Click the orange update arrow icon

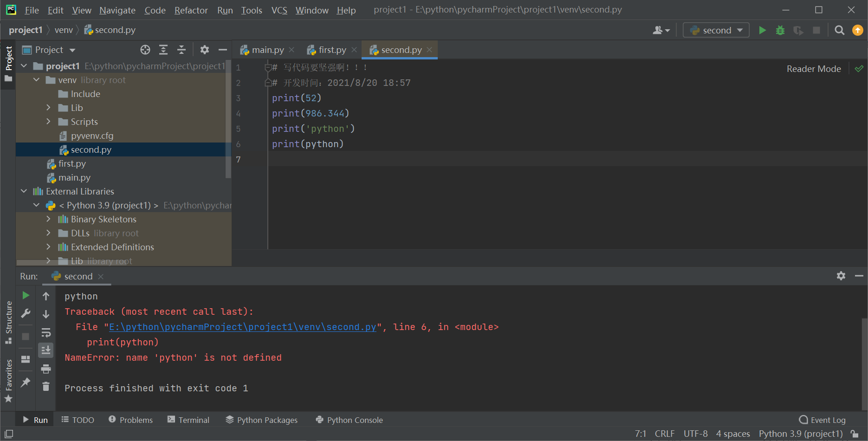pos(857,30)
